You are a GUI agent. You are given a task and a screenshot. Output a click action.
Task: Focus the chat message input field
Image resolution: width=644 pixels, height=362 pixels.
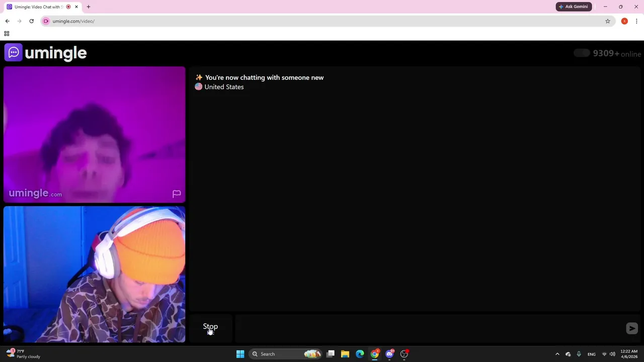pyautogui.click(x=430, y=328)
